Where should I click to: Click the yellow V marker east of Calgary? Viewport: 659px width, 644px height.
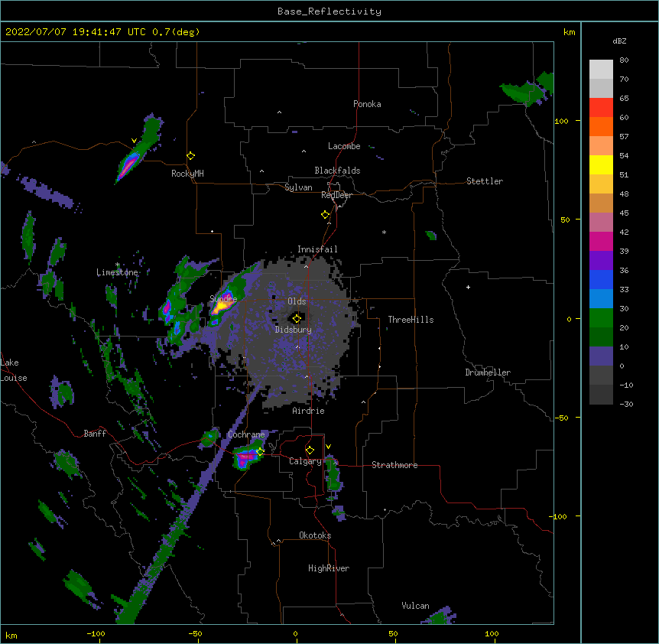coord(328,447)
